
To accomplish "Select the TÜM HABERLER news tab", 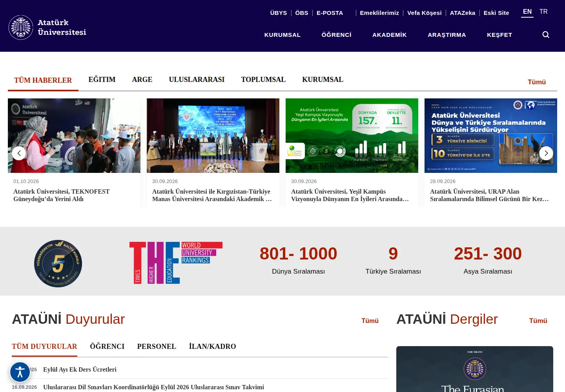I will click(43, 80).
